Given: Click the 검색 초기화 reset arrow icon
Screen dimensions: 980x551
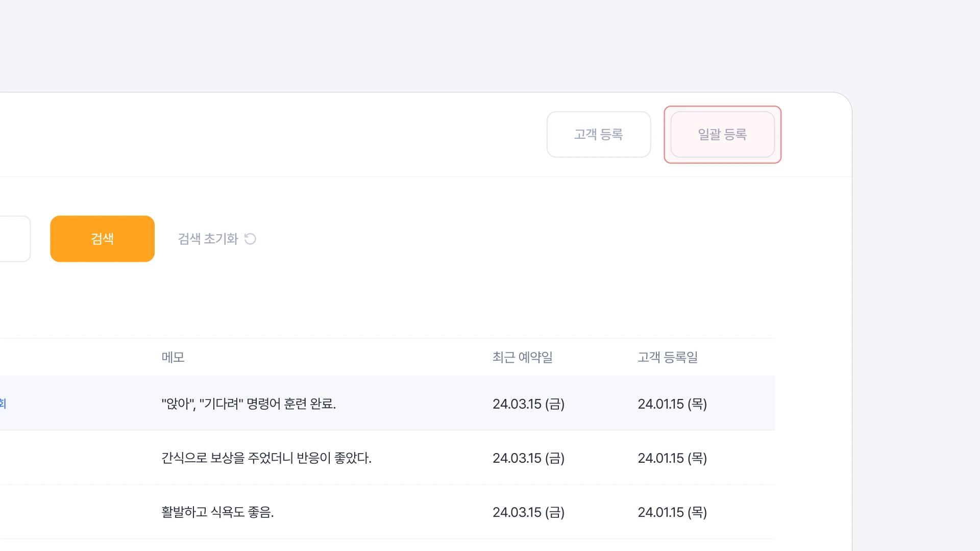Looking at the screenshot, I should click(x=250, y=239).
